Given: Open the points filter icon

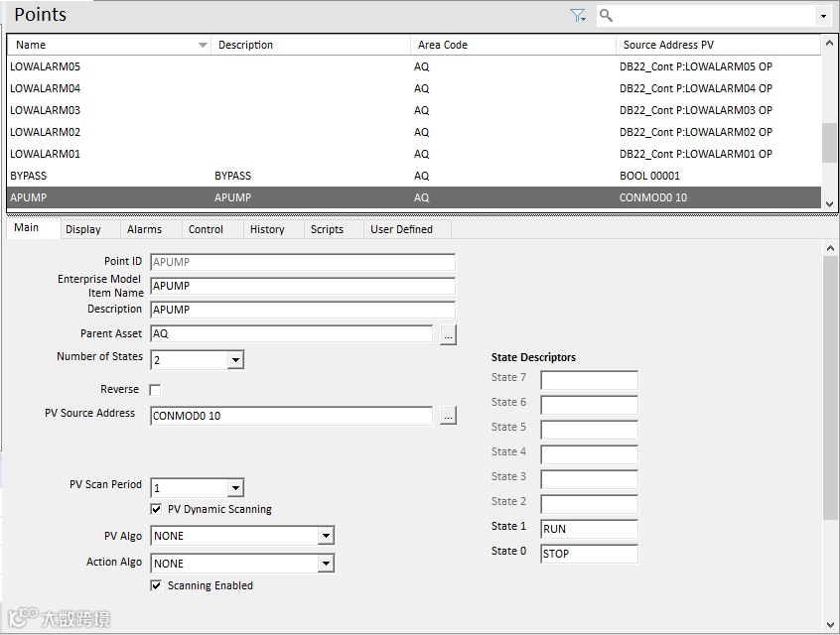Looking at the screenshot, I should pos(578,16).
